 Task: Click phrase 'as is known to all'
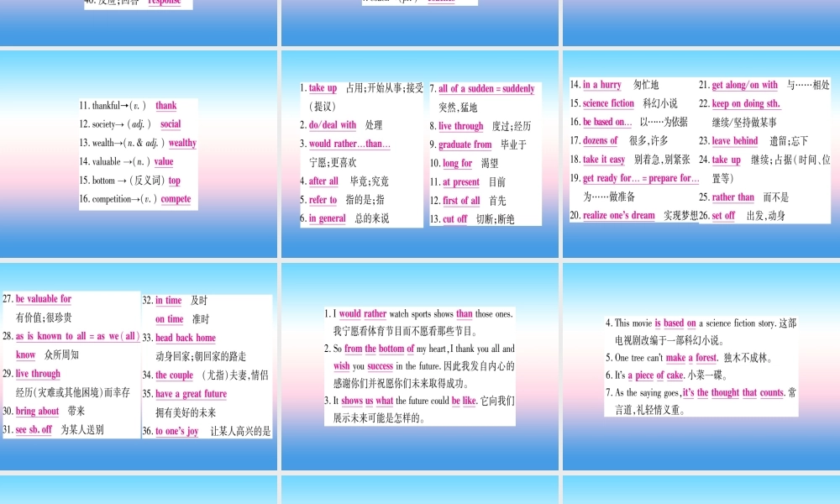click(50, 336)
